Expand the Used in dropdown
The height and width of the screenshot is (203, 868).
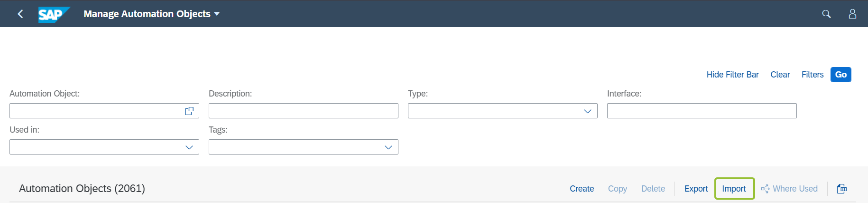coord(189,147)
